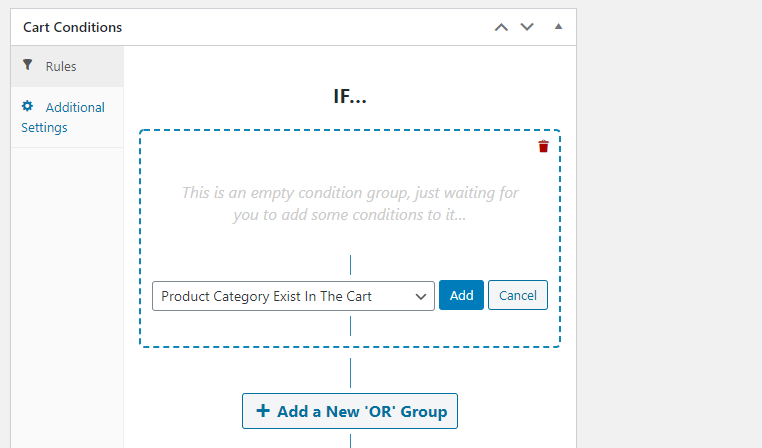This screenshot has width=762, height=448.
Task: Click the IF... heading
Action: [350, 96]
